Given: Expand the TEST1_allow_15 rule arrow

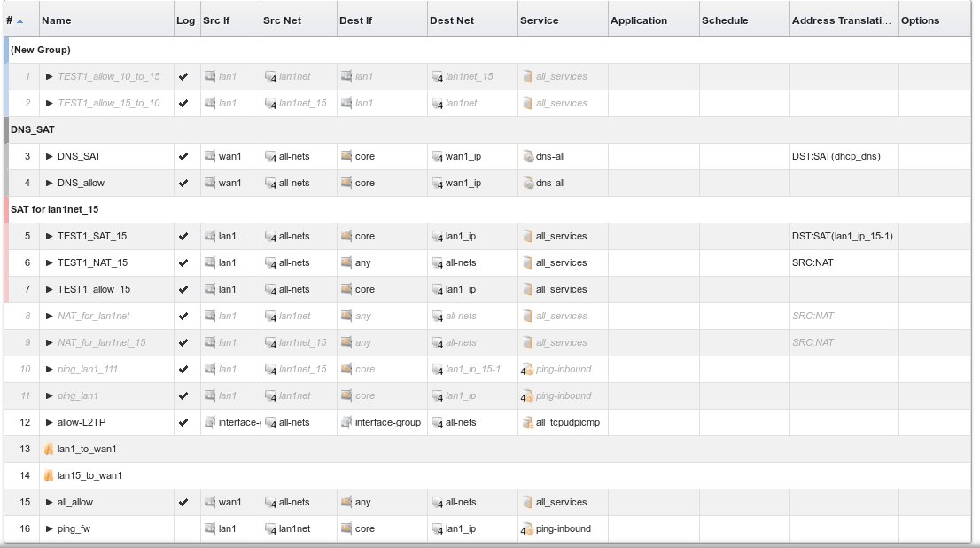Looking at the screenshot, I should tap(50, 290).
